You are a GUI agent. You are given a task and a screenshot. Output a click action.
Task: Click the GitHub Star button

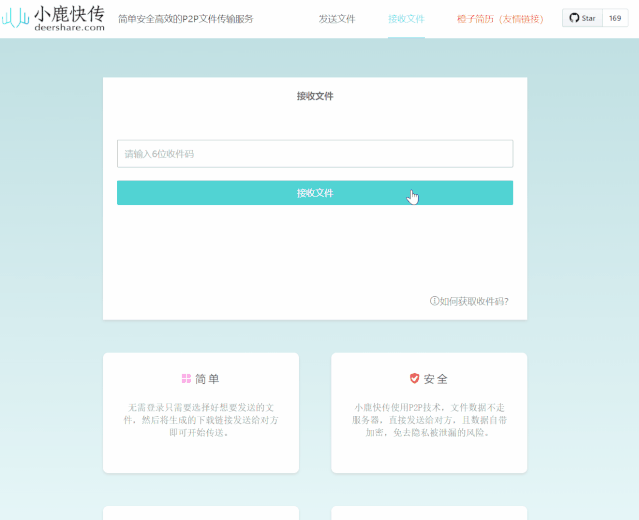[x=582, y=18]
